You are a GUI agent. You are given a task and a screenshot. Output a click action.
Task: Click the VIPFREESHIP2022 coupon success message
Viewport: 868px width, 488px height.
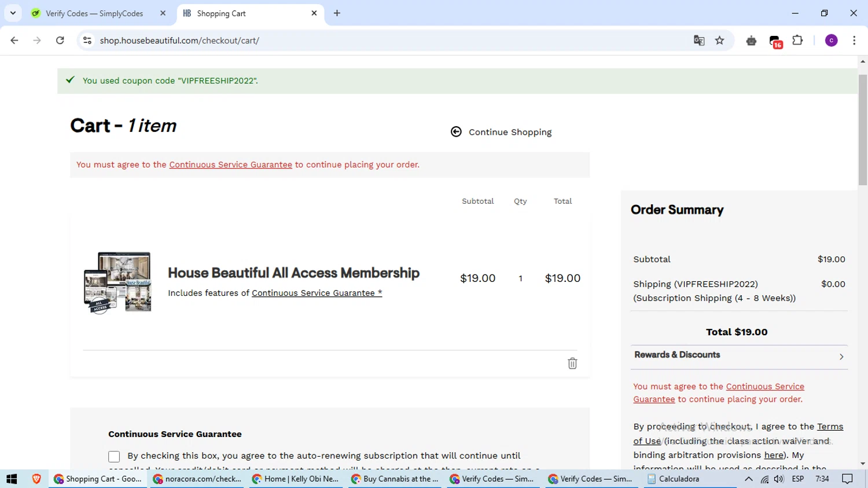tap(170, 80)
